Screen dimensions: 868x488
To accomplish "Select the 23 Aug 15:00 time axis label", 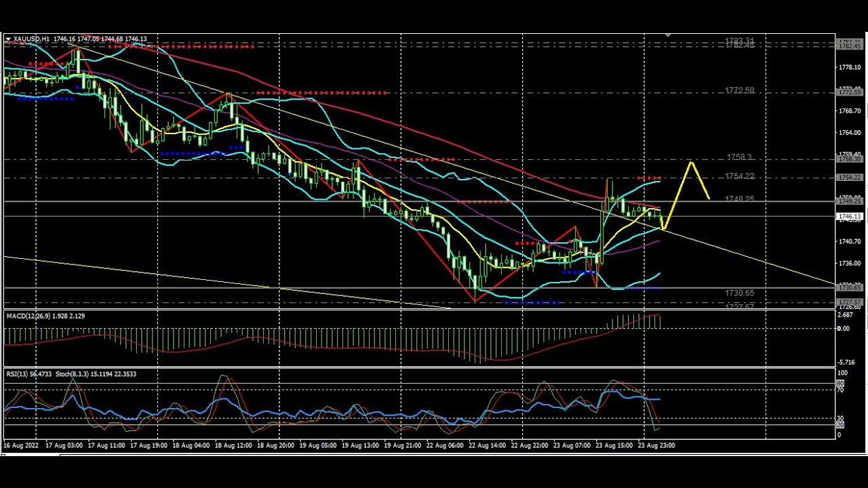I will click(x=614, y=445).
